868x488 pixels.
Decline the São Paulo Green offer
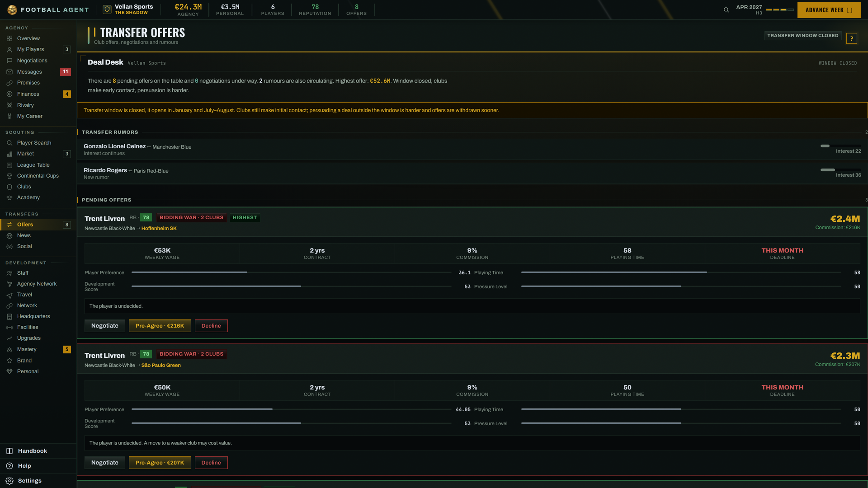211,463
